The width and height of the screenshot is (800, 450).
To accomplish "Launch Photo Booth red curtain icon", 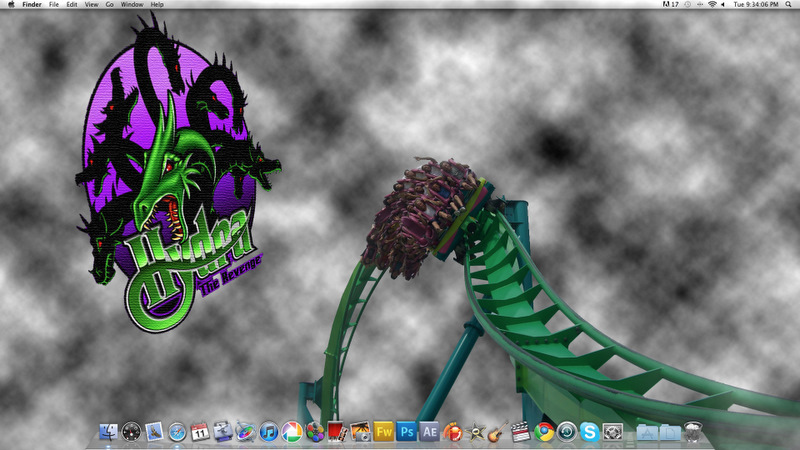I will pyautogui.click(x=337, y=432).
